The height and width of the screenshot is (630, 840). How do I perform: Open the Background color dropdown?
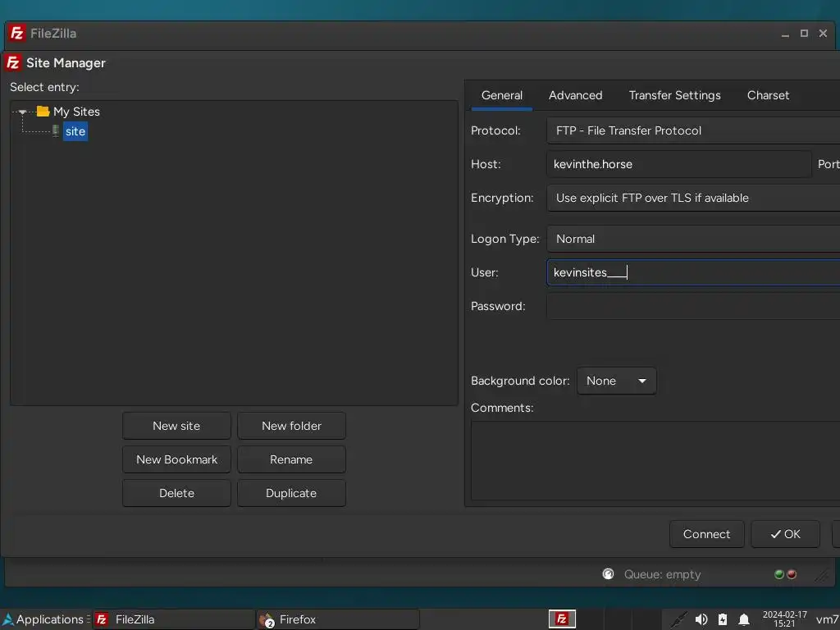[617, 381]
